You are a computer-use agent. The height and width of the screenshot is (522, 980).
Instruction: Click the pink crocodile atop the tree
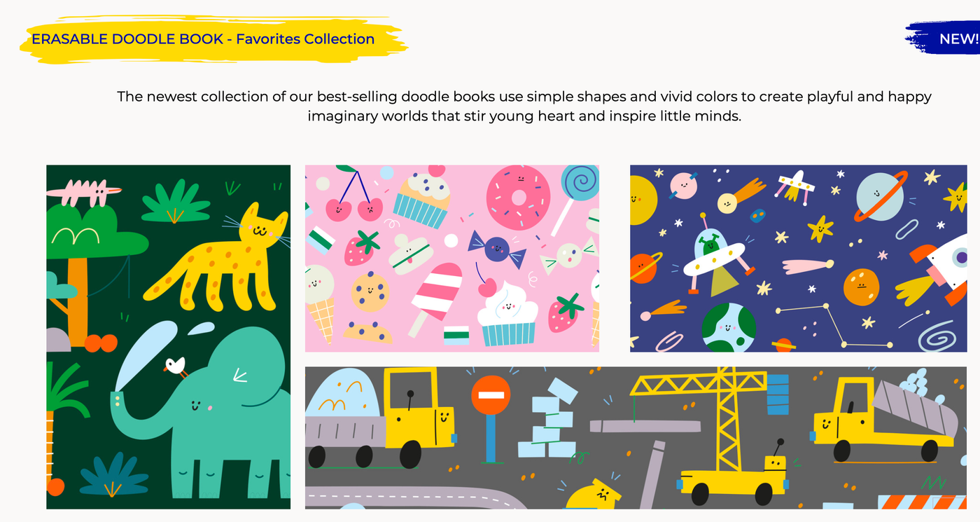pos(91,191)
